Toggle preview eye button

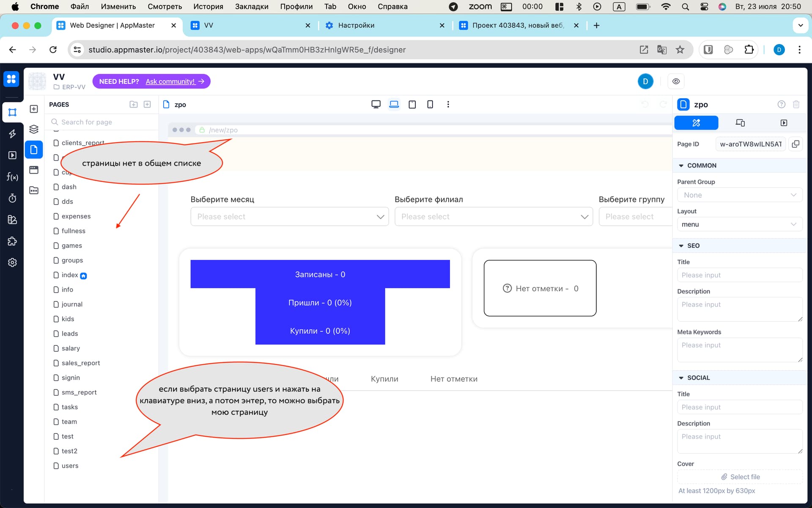[x=676, y=81]
